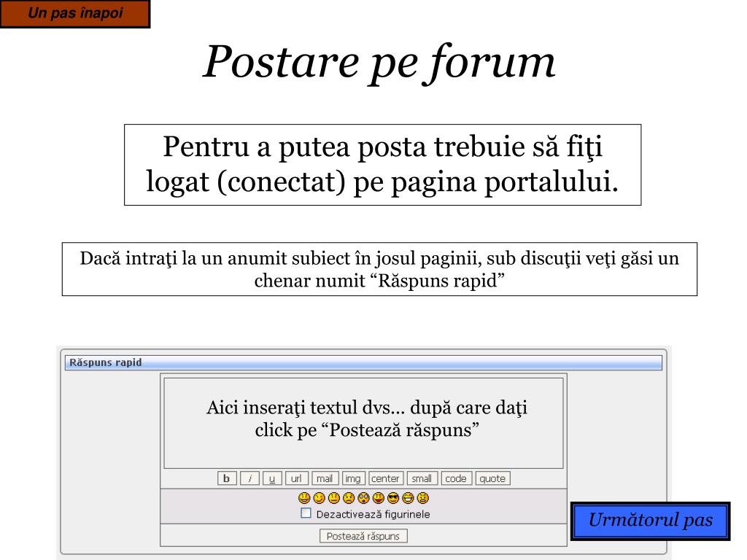Insert the big laughing grin emoticon
747x560 pixels.
tap(408, 498)
